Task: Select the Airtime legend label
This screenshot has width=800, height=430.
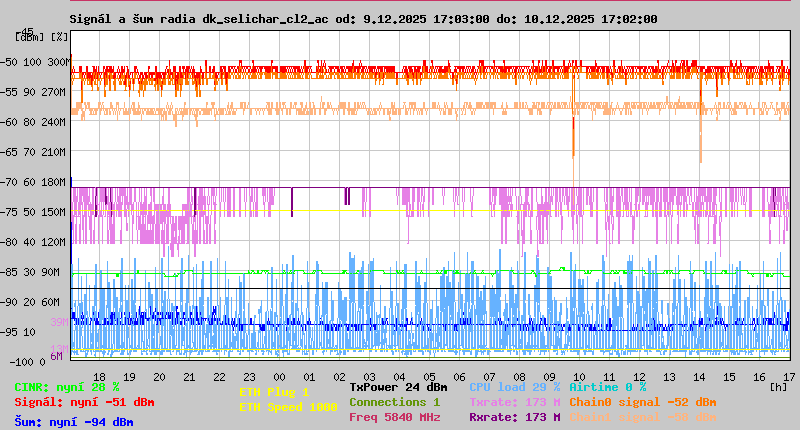Action: tap(607, 386)
